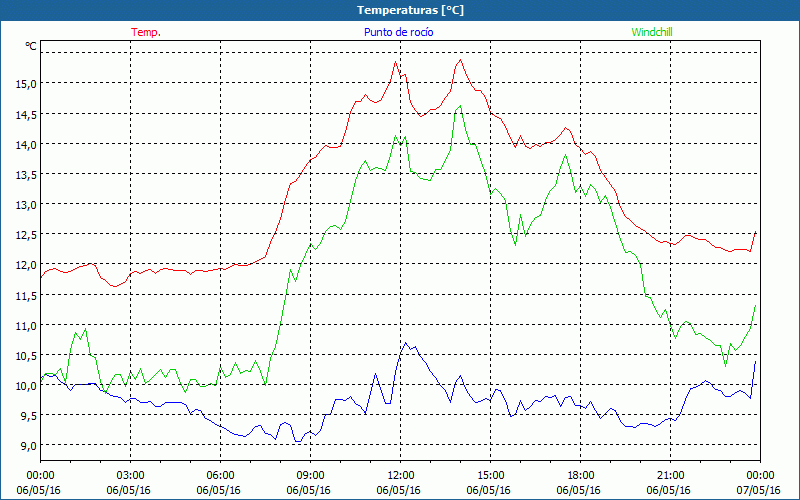The height and width of the screenshot is (500, 800).
Task: Click the 12,5 y-axis value
Action: pyautogui.click(x=27, y=235)
